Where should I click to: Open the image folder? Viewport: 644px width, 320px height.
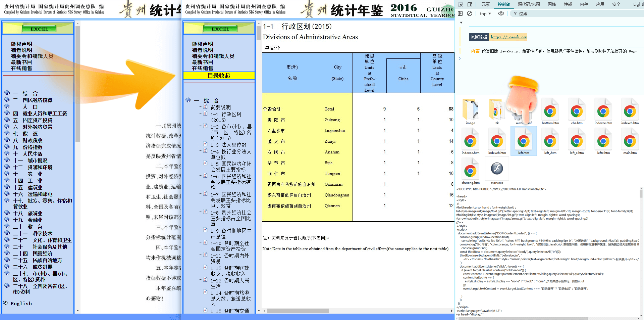[470, 112]
